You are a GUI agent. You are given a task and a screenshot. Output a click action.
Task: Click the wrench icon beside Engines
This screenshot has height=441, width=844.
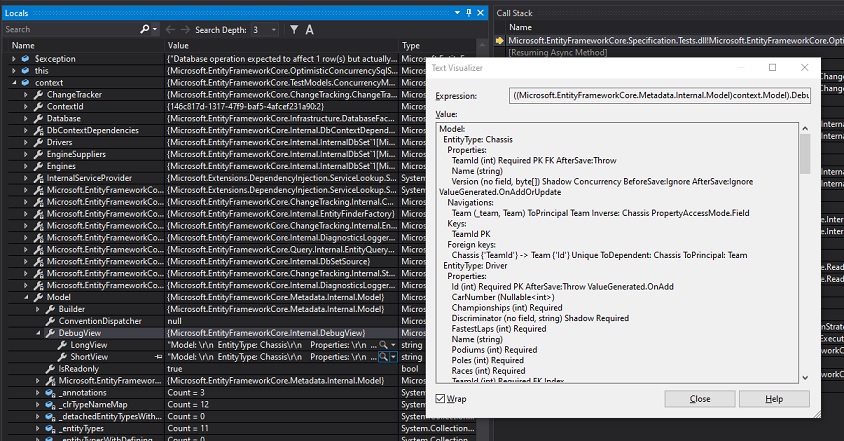coord(38,166)
